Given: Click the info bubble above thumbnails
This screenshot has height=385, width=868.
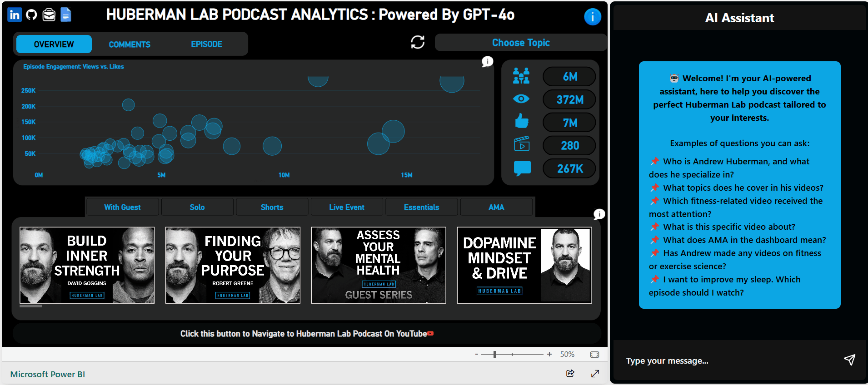Looking at the screenshot, I should tap(599, 214).
